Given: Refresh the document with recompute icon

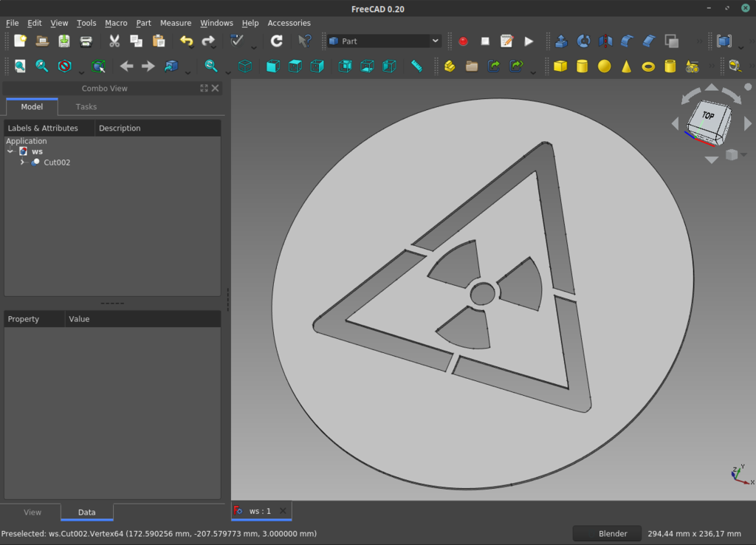Looking at the screenshot, I should click(x=276, y=41).
